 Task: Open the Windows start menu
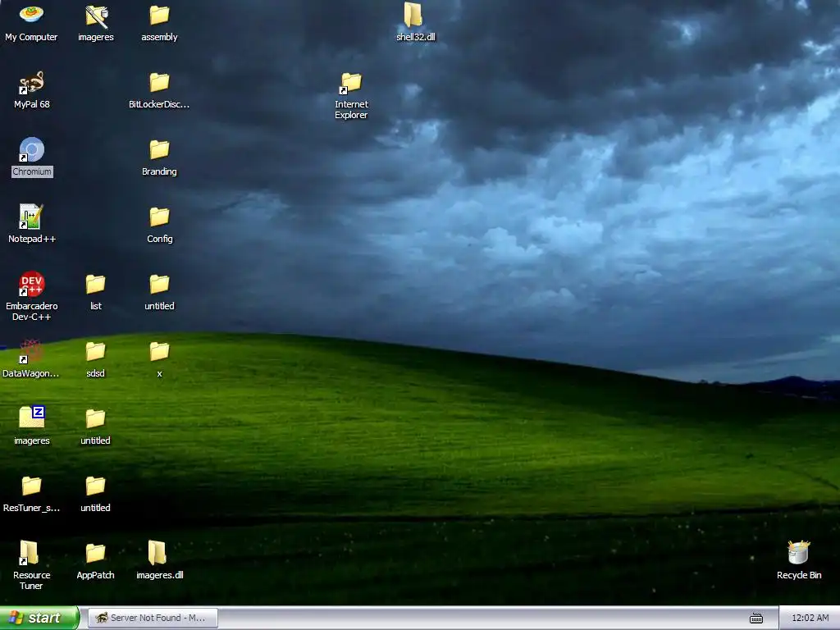39,618
